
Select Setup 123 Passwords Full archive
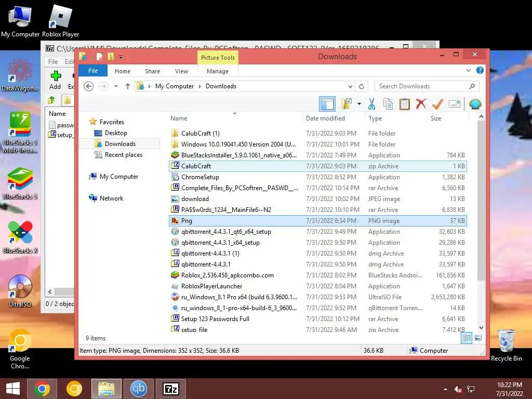(317, 318)
